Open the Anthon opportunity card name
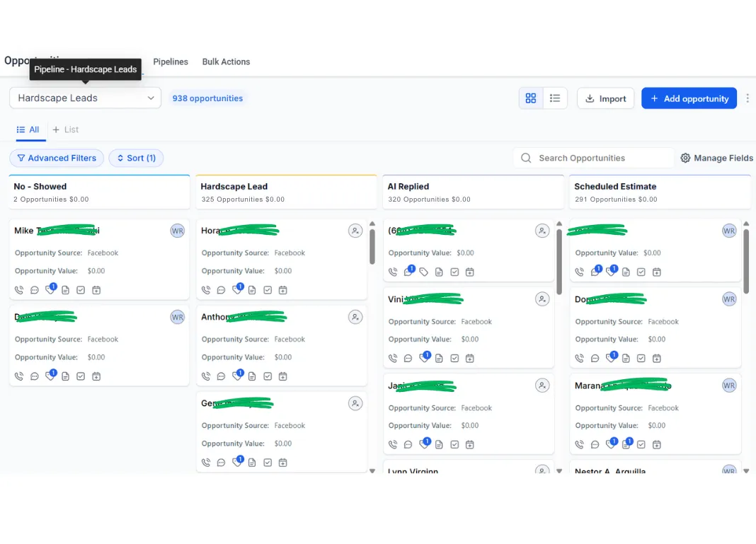This screenshot has height=544, width=756. [244, 317]
